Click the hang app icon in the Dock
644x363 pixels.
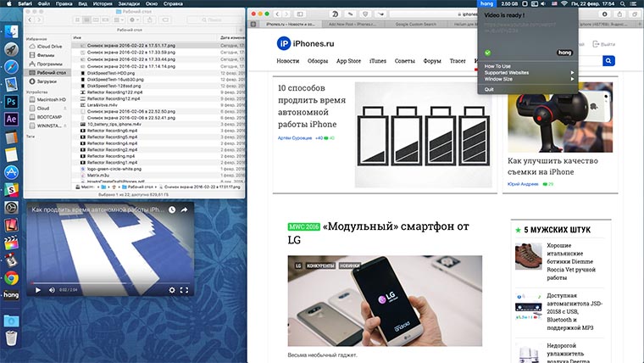click(x=11, y=295)
